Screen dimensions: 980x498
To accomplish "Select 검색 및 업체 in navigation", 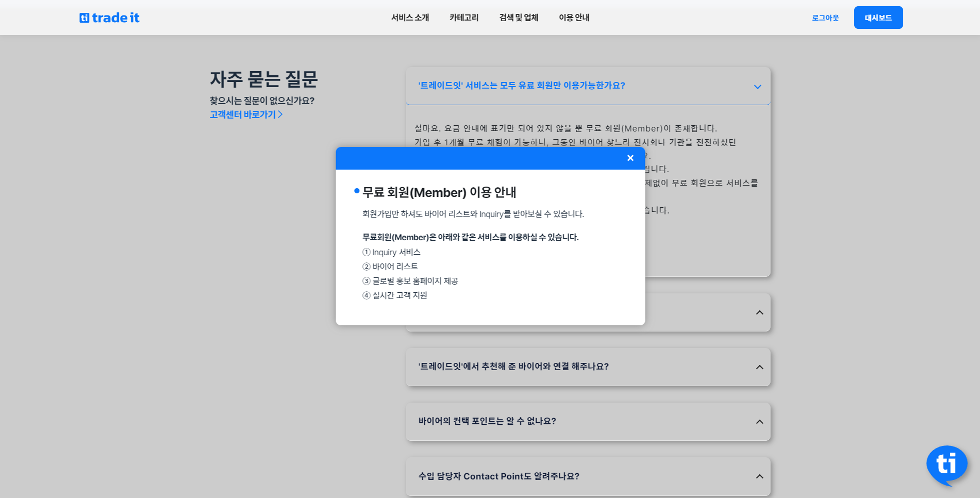I will (519, 18).
